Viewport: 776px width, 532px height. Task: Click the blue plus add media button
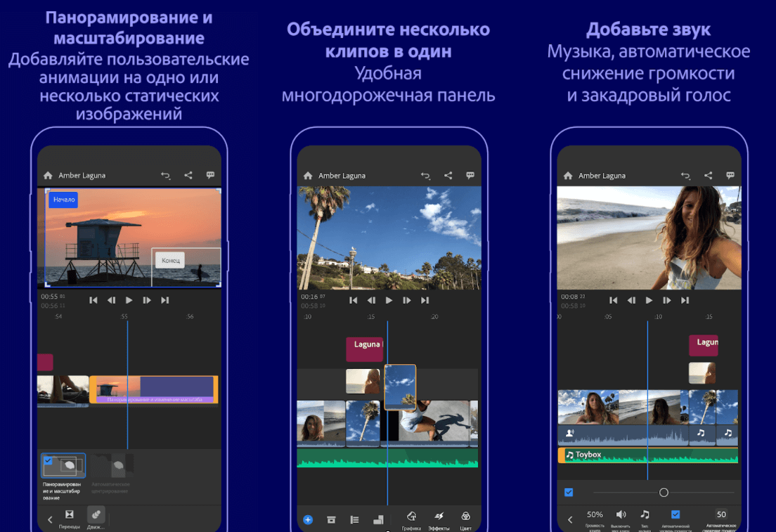308,519
